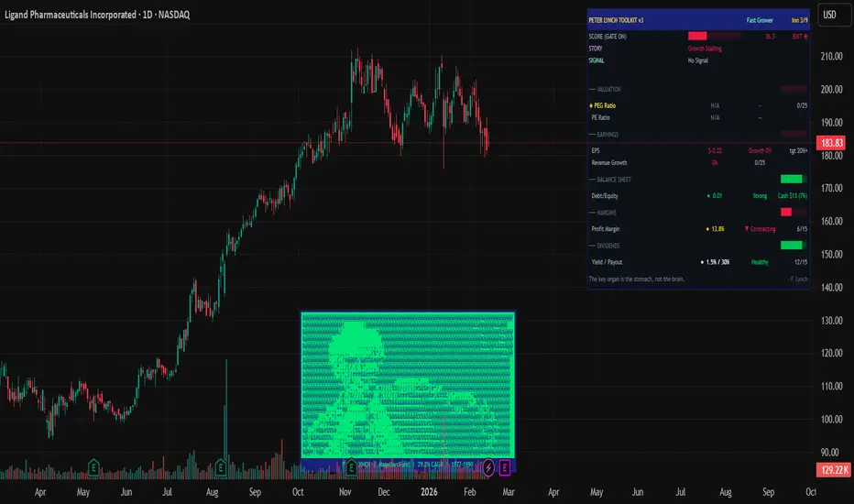854x504 pixels.
Task: Click the $-0.22 EPS value
Action: tap(715, 151)
